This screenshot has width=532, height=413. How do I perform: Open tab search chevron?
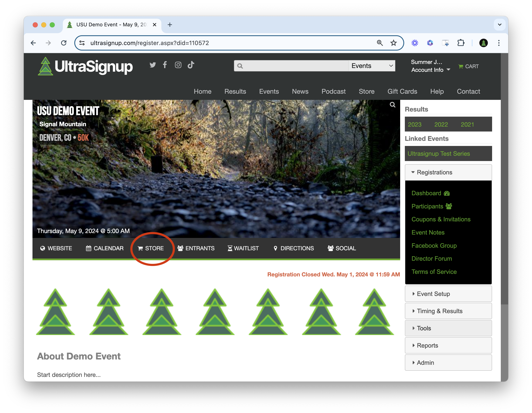pos(499,25)
